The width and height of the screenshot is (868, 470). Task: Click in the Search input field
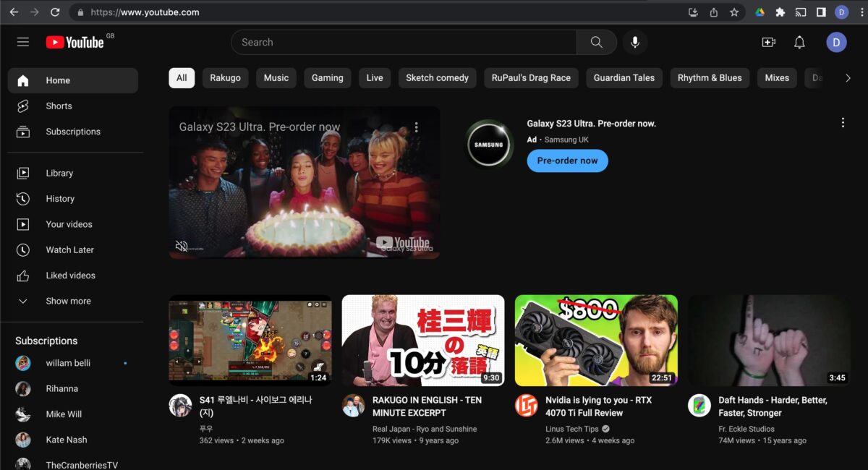click(404, 42)
